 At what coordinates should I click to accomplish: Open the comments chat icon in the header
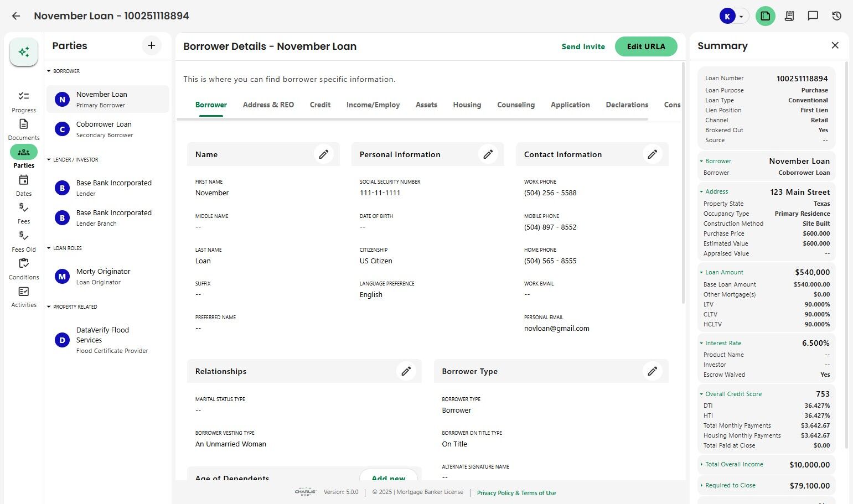(x=813, y=16)
